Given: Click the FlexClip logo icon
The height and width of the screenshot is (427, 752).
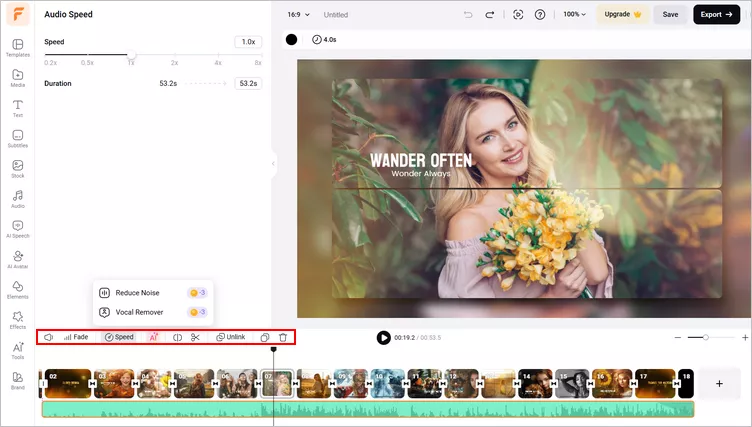Looking at the screenshot, I should click(18, 14).
